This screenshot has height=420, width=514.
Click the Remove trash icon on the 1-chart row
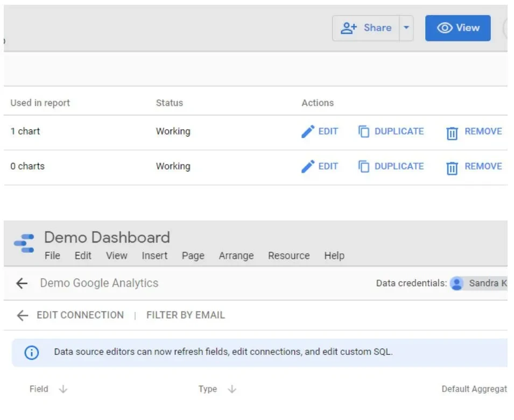pos(454,131)
